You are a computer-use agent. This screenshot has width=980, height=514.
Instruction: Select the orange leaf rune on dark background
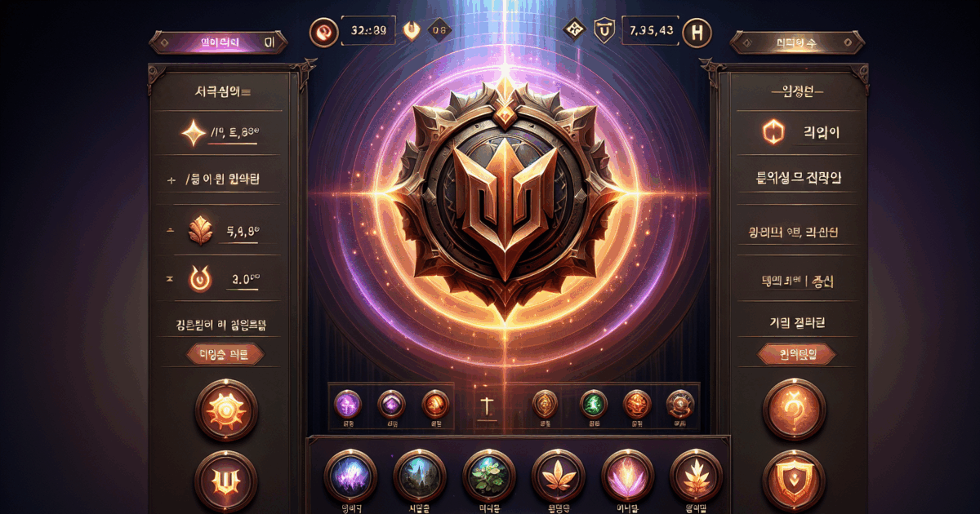point(556,475)
